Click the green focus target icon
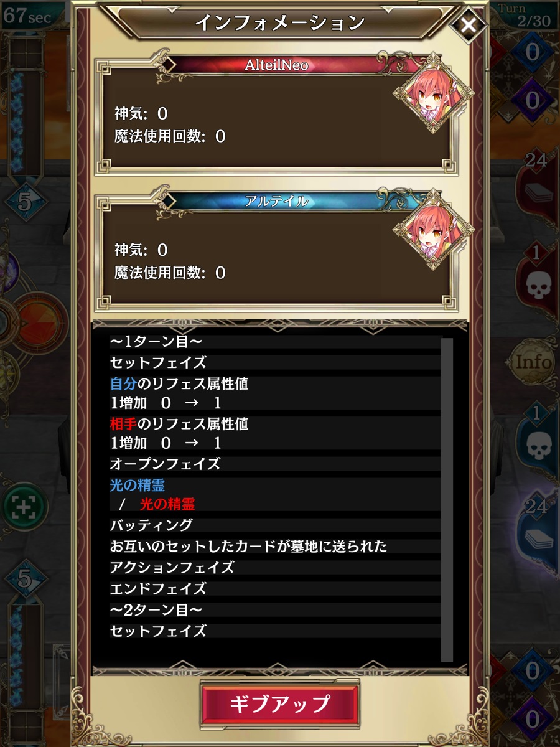560x747 pixels. pos(24,507)
